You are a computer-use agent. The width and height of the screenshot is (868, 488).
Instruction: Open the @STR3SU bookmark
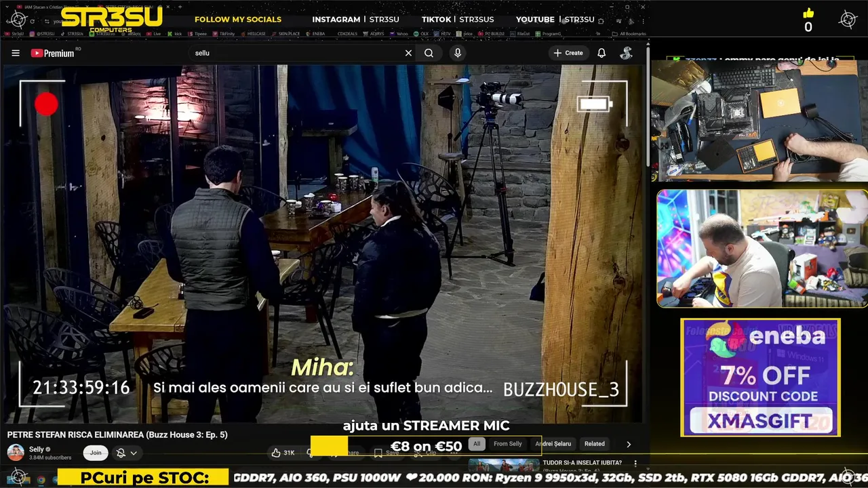pyautogui.click(x=42, y=34)
